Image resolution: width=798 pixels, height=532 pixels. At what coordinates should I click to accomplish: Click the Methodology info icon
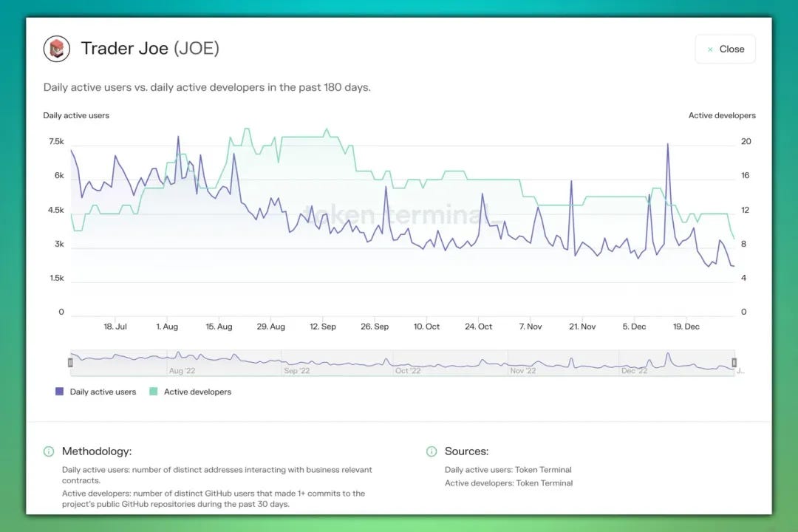[x=49, y=451]
